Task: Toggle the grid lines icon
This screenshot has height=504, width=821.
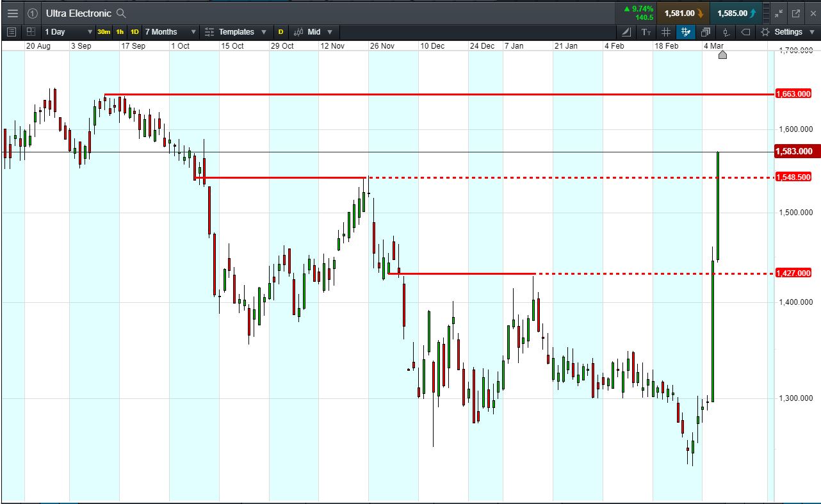Action: point(666,31)
